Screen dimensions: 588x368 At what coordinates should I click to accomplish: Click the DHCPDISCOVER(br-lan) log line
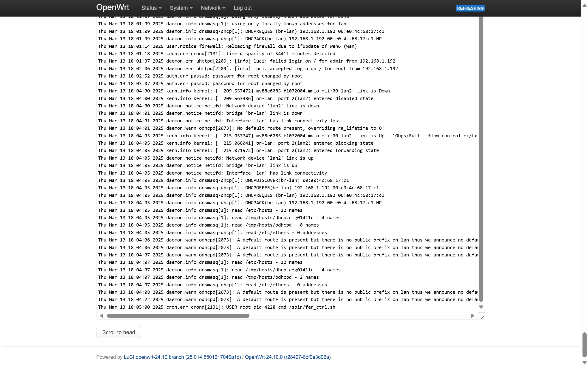(223, 180)
